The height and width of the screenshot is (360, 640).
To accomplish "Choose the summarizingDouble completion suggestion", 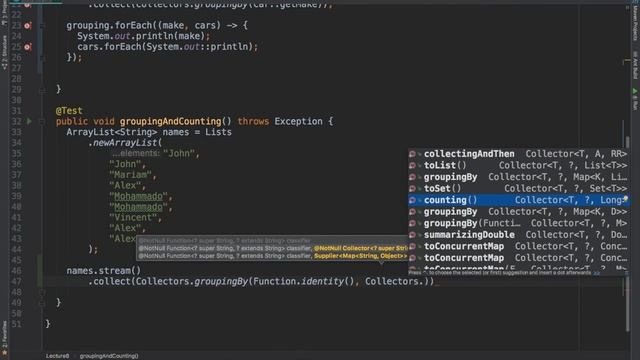I will (518, 235).
